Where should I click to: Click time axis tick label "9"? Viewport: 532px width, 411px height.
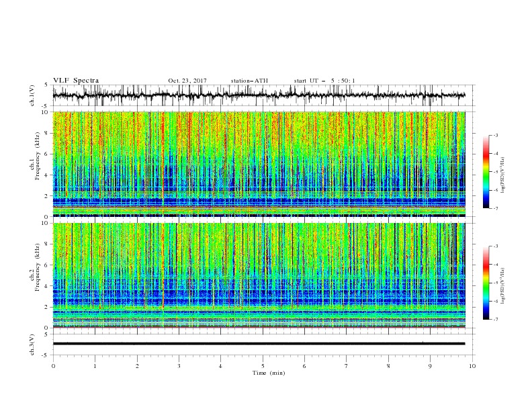pyautogui.click(x=430, y=366)
